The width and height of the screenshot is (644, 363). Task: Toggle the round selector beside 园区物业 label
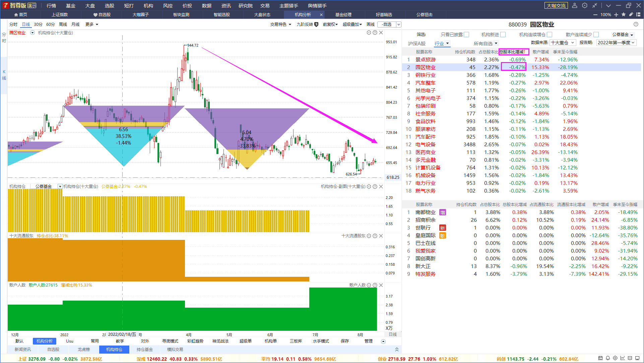[33, 33]
